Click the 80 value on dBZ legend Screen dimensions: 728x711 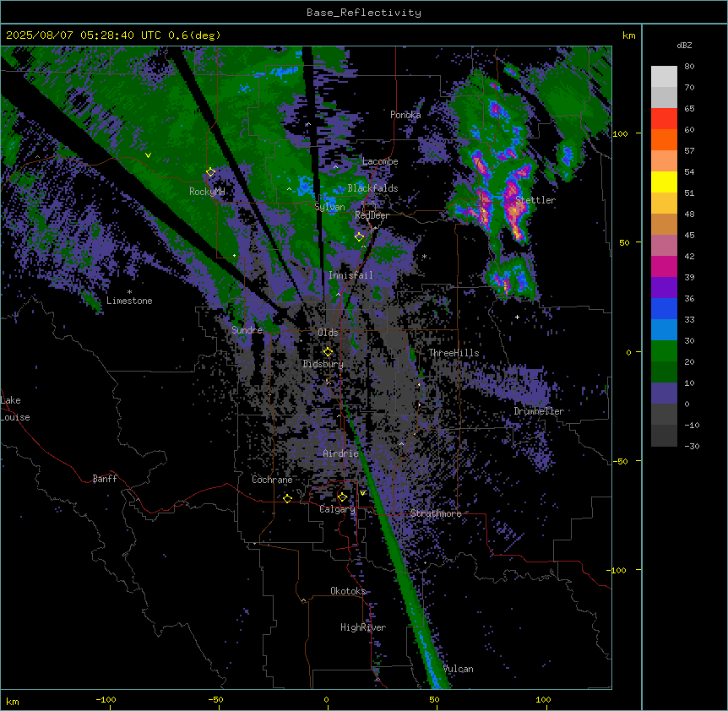pos(689,67)
